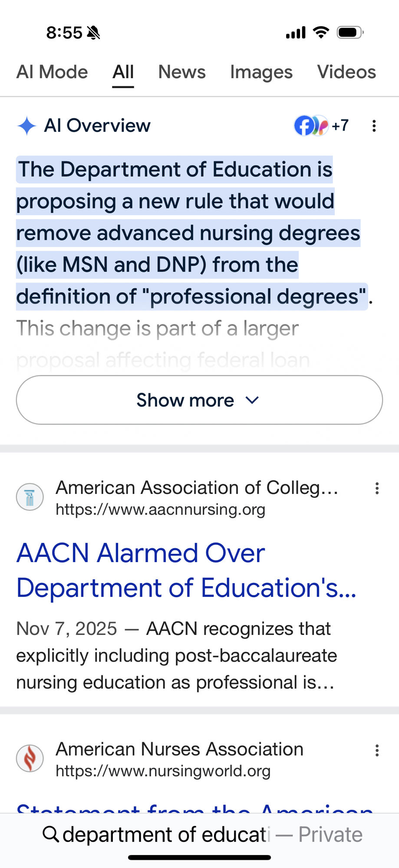This screenshot has height=868, width=399.
Task: Open the nursingworld.org site URL
Action: [163, 771]
